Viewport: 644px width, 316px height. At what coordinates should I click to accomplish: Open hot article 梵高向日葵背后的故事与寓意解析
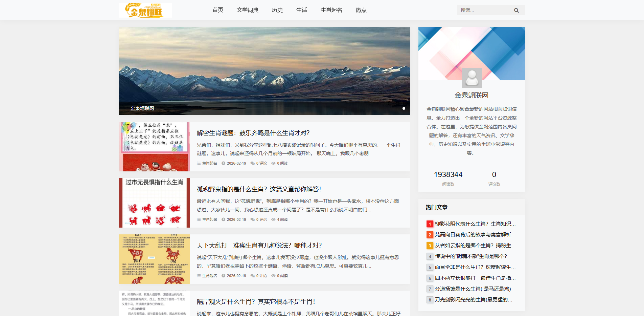(x=474, y=234)
